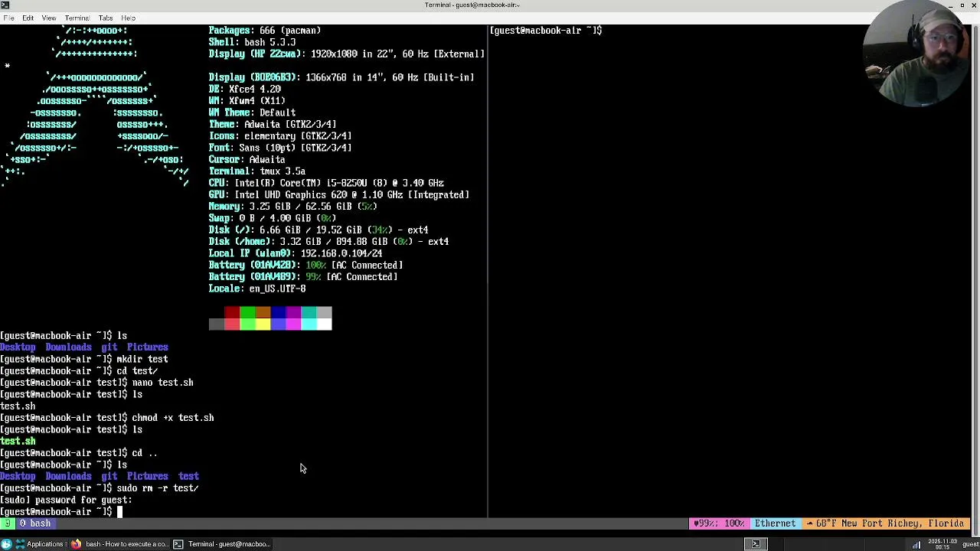Click the 'Cursor: Adwaita' line

(x=247, y=159)
